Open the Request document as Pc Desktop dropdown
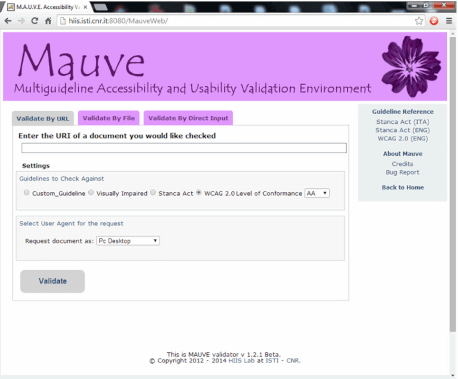The height and width of the screenshot is (379, 458). click(x=128, y=241)
